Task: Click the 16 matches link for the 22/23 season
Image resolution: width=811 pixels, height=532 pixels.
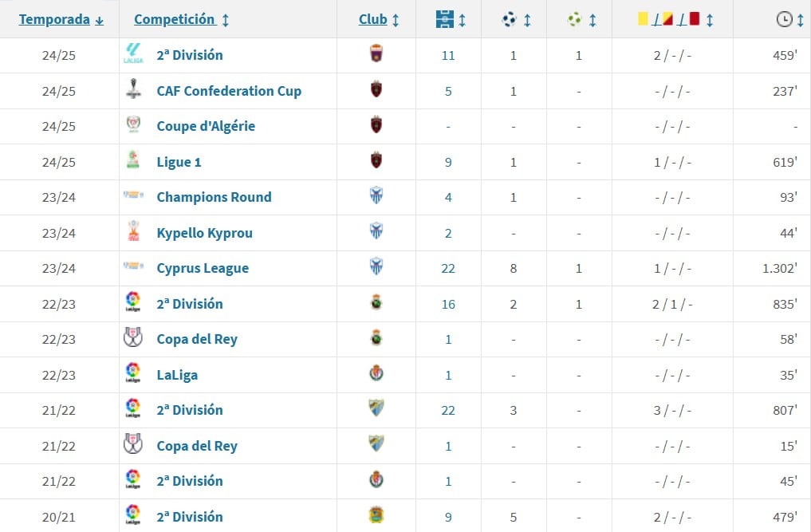Action: 447,303
